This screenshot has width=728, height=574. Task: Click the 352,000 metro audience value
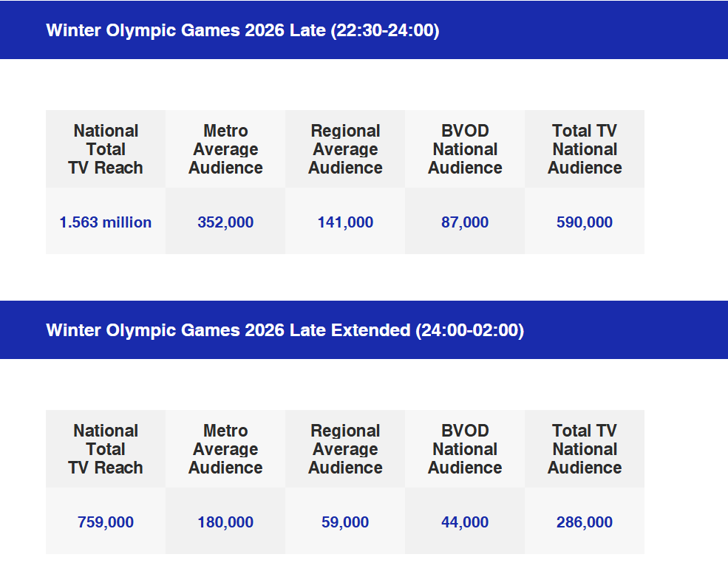coord(225,222)
